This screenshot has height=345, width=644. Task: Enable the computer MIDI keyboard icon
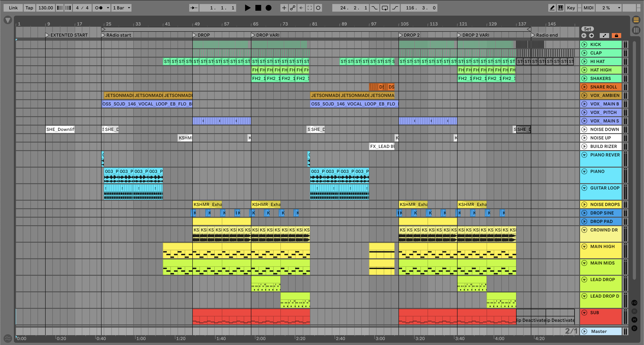(x=561, y=8)
